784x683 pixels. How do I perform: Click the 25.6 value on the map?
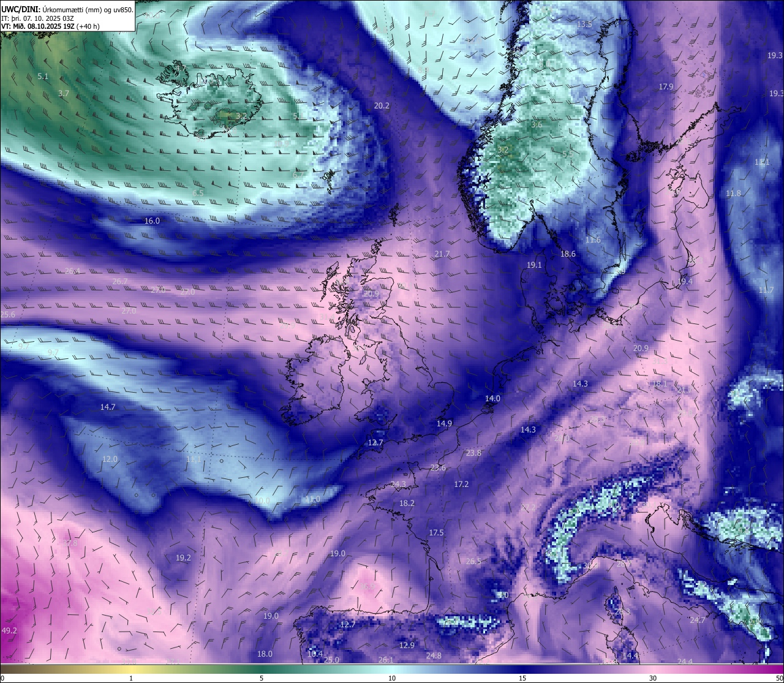(x=8, y=314)
